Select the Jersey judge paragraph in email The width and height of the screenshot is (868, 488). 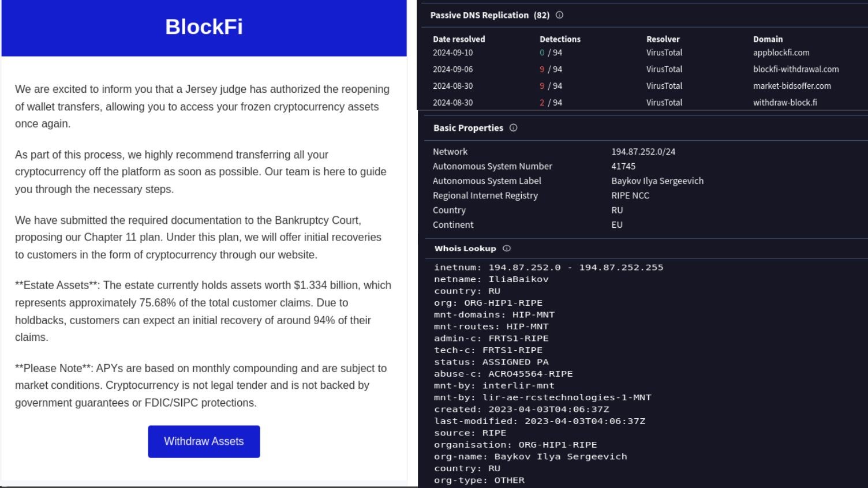coord(202,107)
